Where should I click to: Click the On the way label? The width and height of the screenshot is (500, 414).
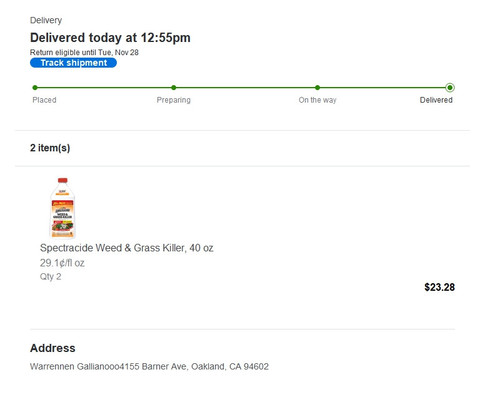[x=317, y=100]
